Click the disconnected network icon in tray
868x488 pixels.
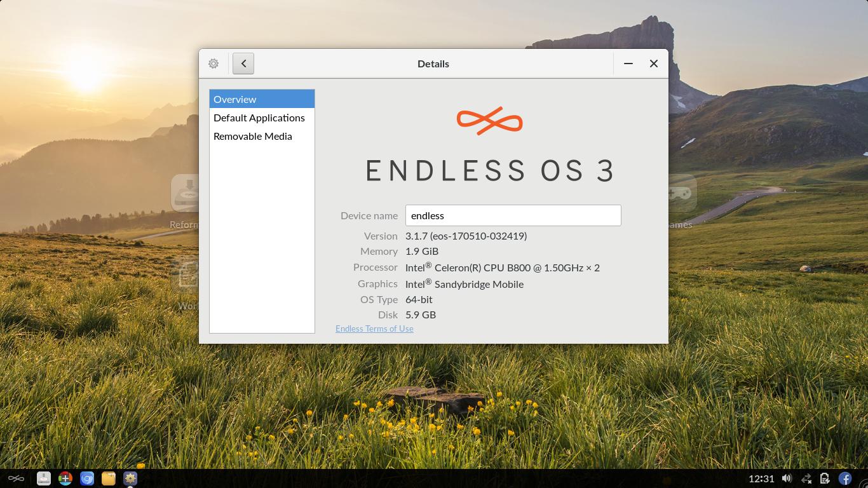(x=806, y=478)
